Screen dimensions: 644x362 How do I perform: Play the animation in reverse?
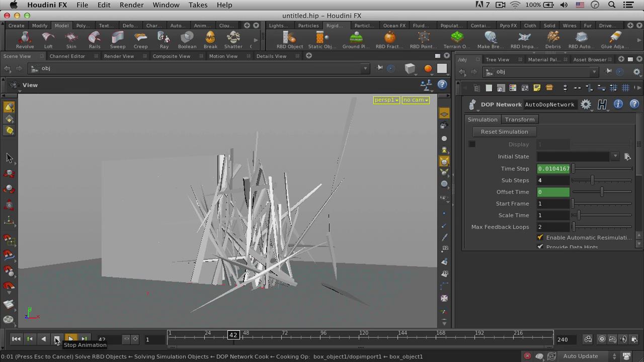(x=43, y=339)
